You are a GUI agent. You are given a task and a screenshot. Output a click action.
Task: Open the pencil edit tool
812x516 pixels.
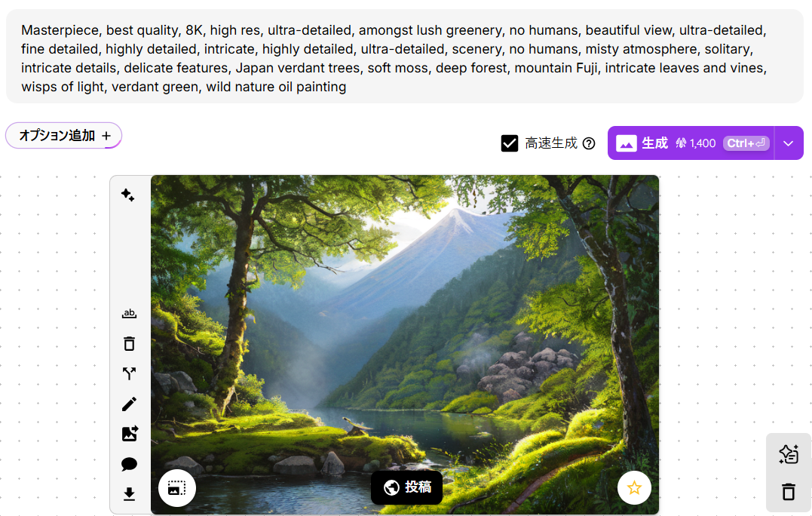pos(129,404)
